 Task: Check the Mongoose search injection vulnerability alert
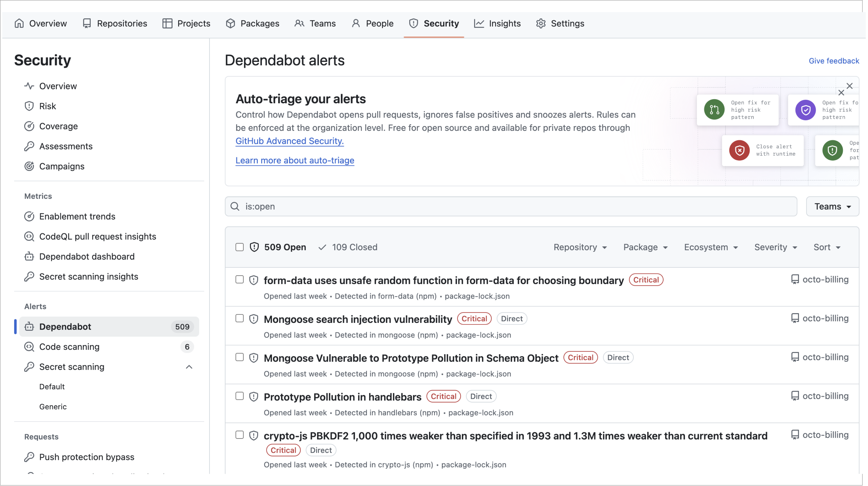(239, 318)
